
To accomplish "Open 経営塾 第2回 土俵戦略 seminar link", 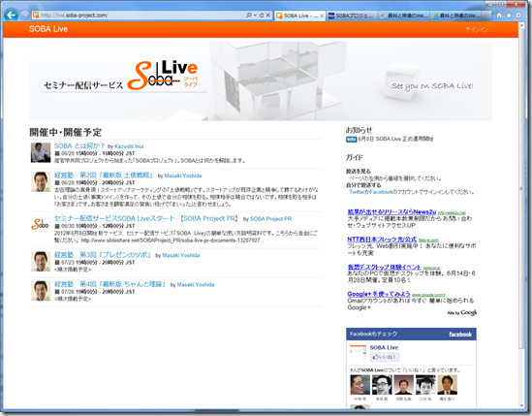I will click(x=104, y=176).
